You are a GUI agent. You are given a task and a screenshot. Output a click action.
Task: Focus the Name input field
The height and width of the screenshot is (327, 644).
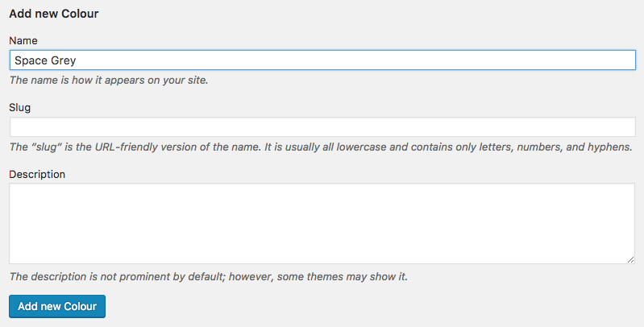[322, 60]
